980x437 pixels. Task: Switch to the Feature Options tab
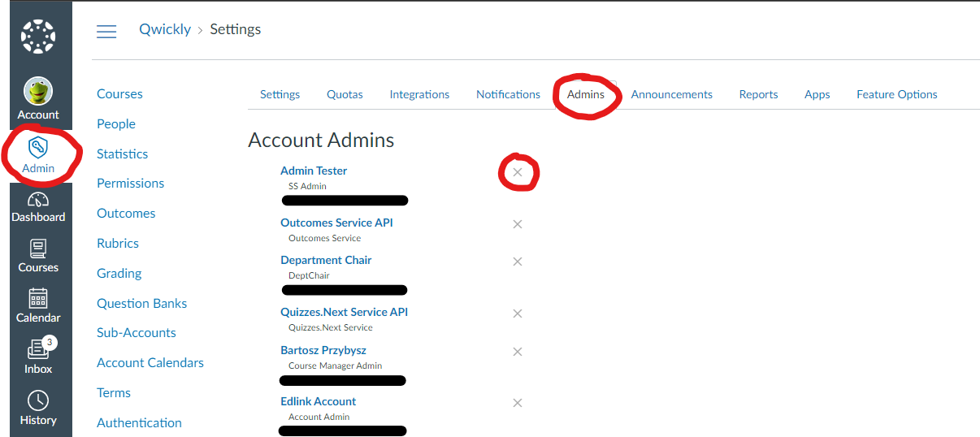[896, 94]
